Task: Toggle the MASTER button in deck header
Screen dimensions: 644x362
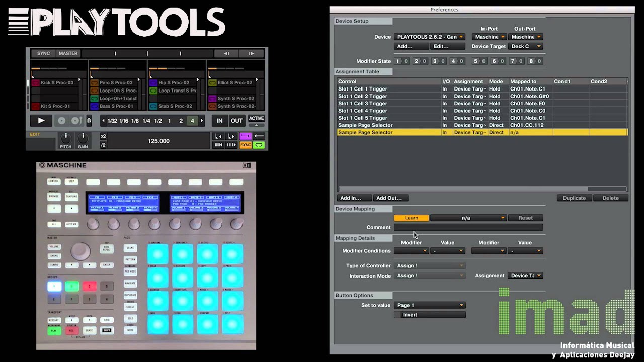Action: (68, 53)
